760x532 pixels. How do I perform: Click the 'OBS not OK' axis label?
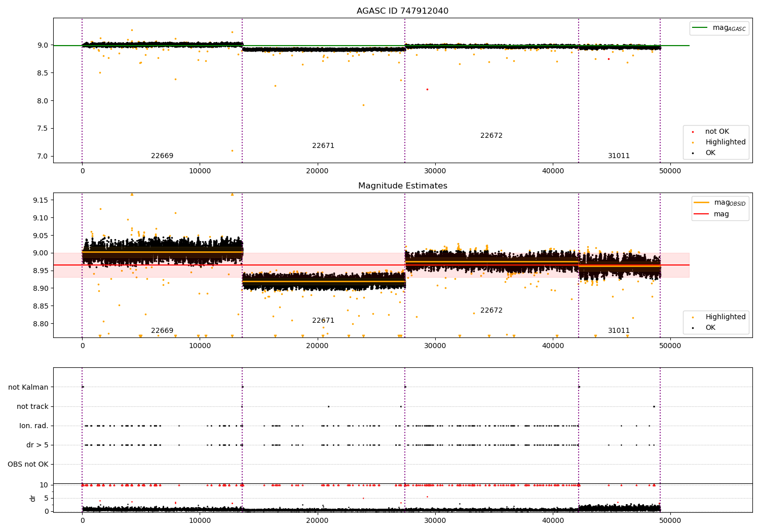(x=28, y=465)
